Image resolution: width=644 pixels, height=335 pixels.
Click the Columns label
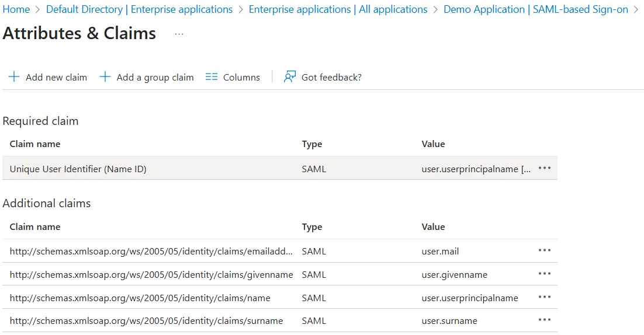pyautogui.click(x=241, y=77)
